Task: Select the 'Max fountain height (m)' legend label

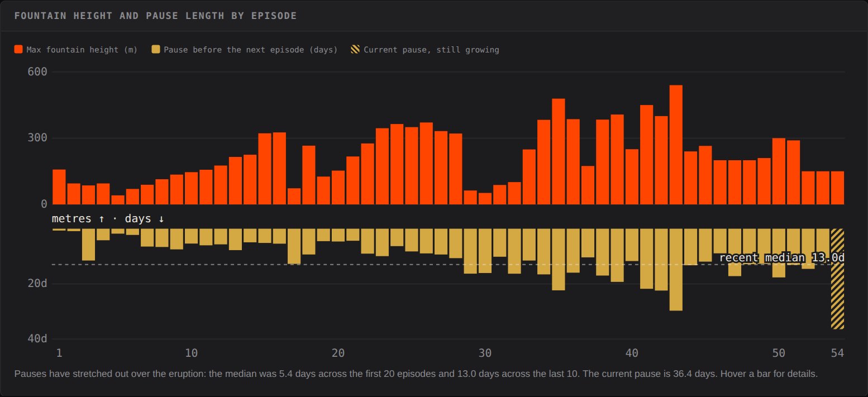Action: pos(82,50)
